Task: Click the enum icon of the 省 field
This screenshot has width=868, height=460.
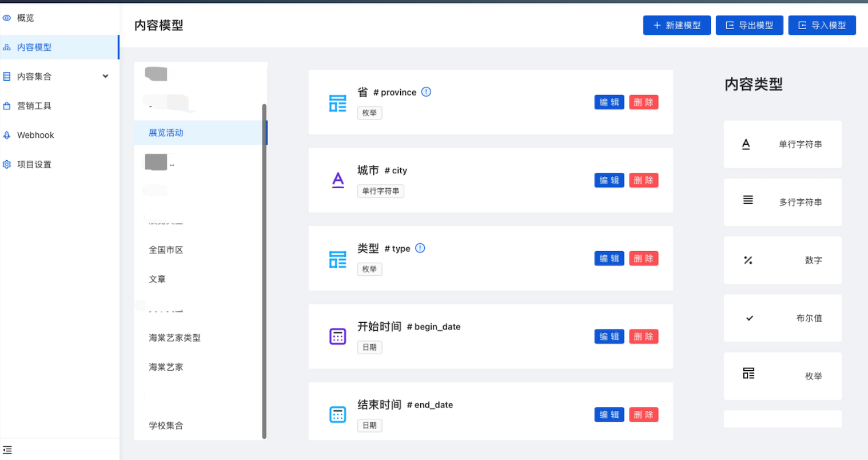Action: pyautogui.click(x=338, y=103)
